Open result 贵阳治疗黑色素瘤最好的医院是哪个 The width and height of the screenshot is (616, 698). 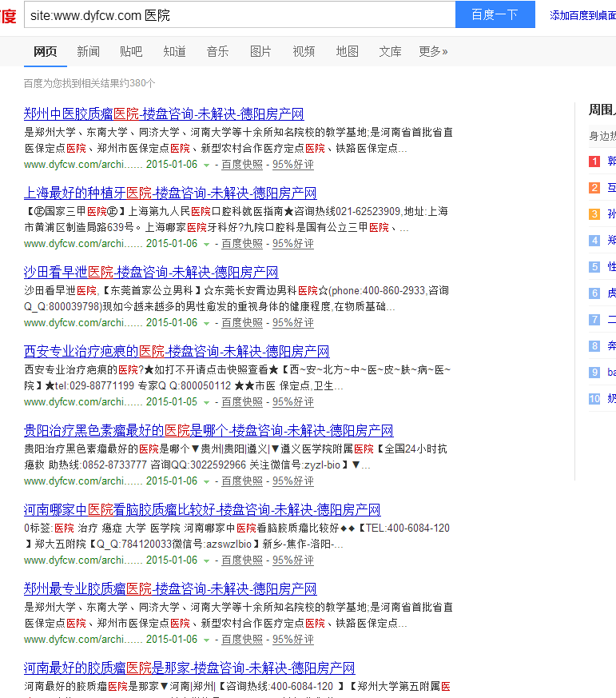click(x=209, y=430)
